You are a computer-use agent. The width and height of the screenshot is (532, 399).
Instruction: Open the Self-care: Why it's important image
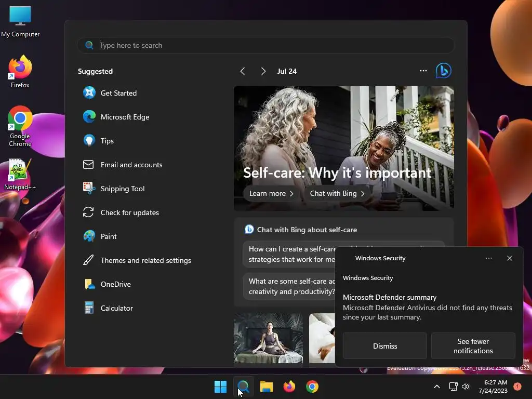[344, 148]
